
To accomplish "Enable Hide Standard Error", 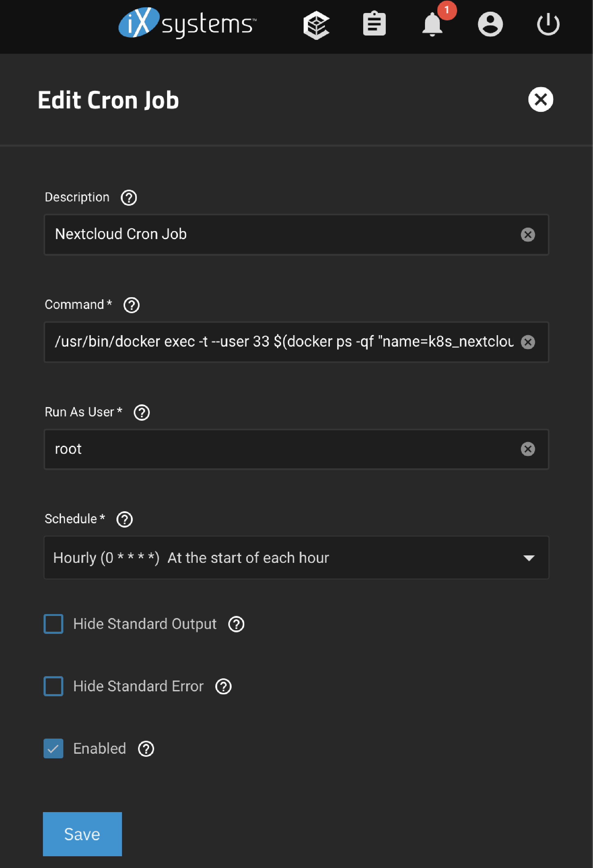I will tap(53, 686).
